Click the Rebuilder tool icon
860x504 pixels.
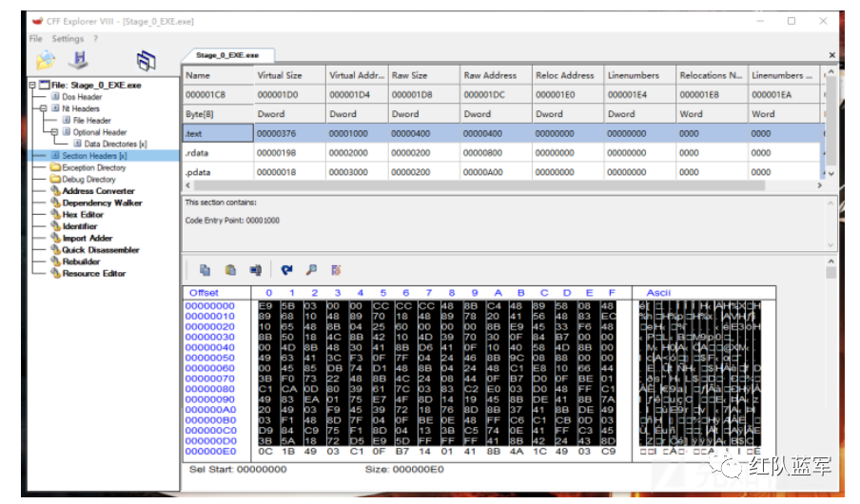pos(55,262)
